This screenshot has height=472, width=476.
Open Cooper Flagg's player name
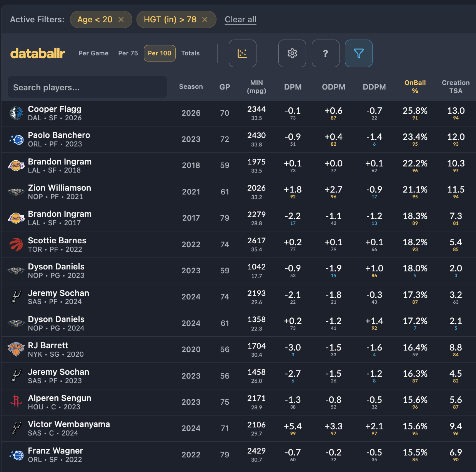55,109
